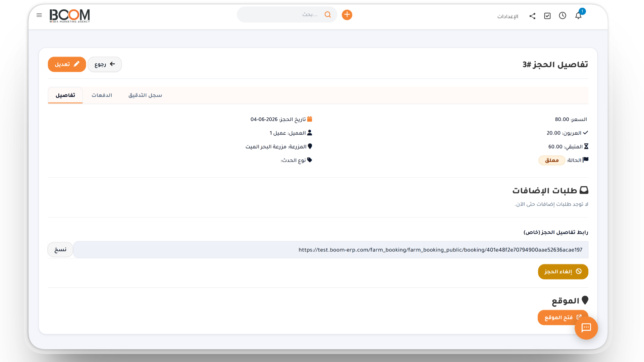The width and height of the screenshot is (644, 362).
Task: Click the orange calendar icon beside booking date
Action: pos(310,119)
